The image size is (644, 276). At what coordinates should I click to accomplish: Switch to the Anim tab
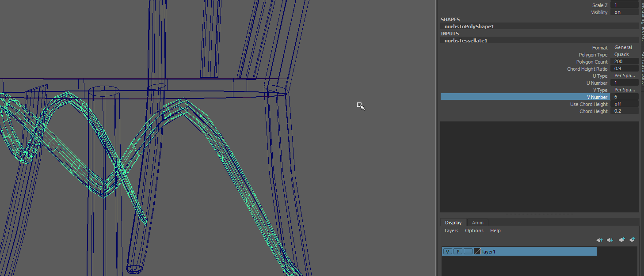click(477, 223)
